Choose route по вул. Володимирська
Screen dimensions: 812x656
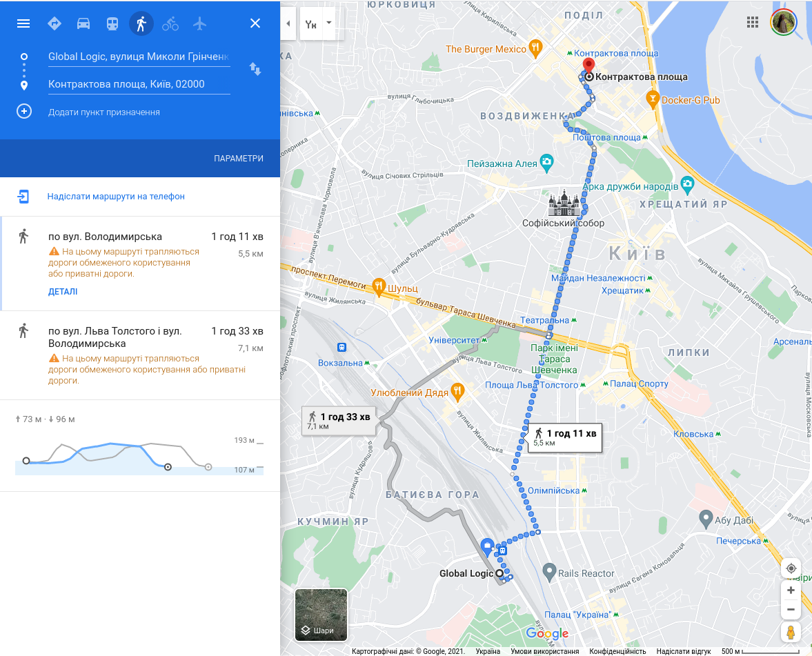tap(140, 264)
